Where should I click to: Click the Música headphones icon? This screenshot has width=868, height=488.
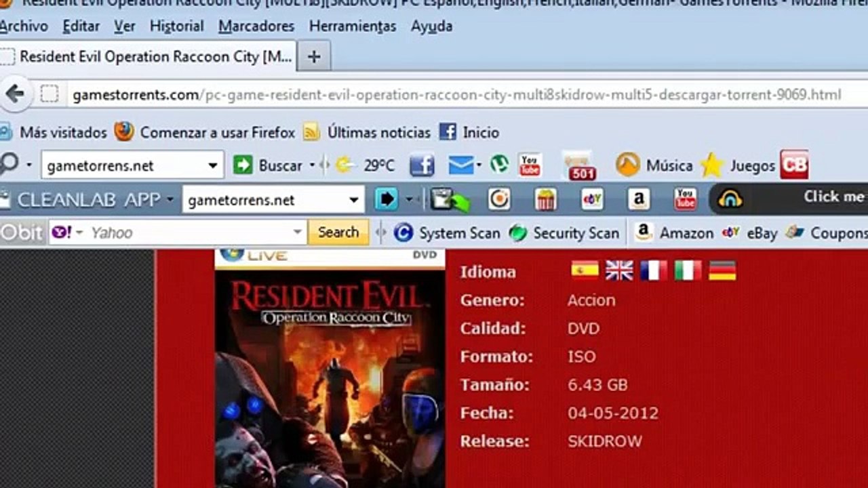[628, 165]
